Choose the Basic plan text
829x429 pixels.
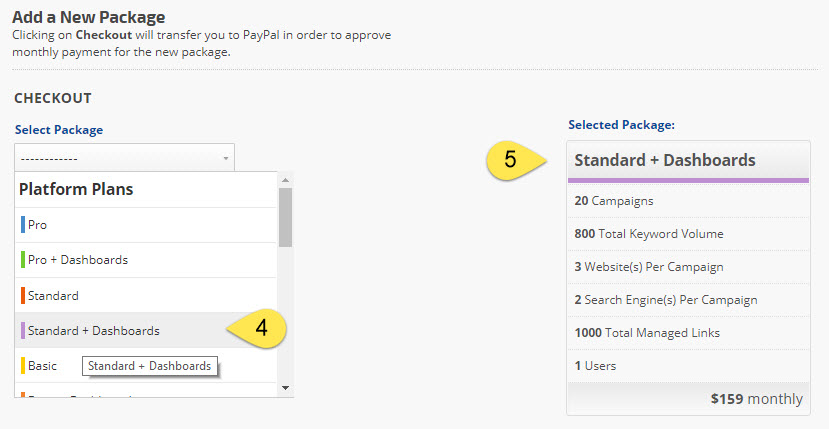[x=43, y=366]
